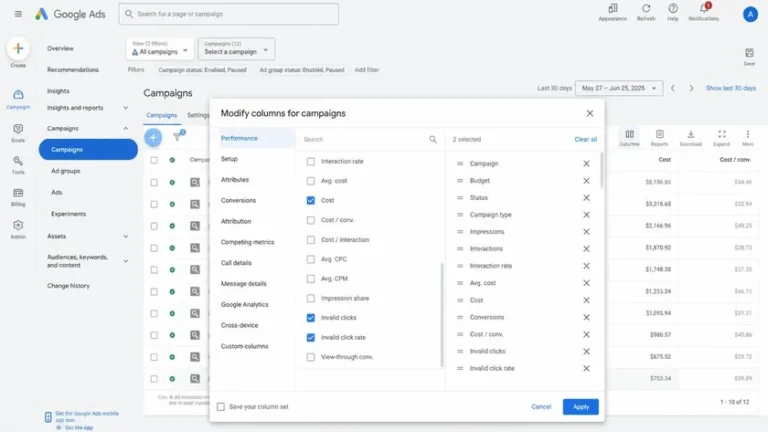Close the Modify columns dialog
Image resolution: width=768 pixels, height=432 pixels.
(x=590, y=113)
